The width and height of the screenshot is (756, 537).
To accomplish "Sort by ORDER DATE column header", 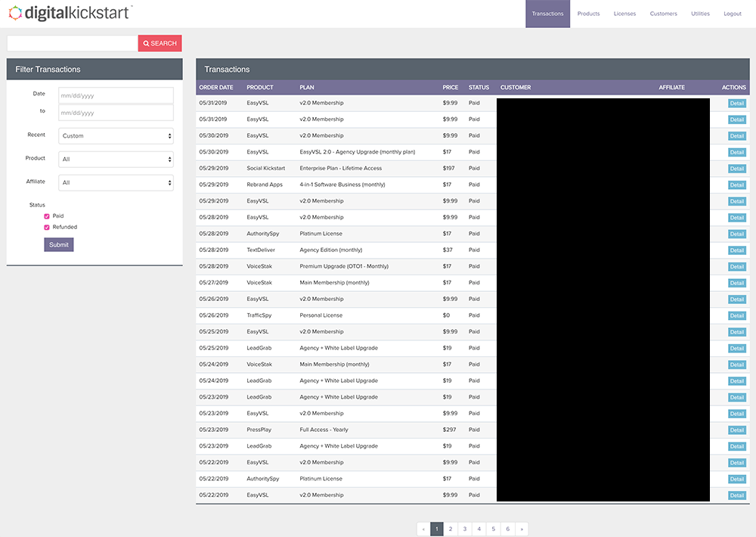I will [x=216, y=87].
